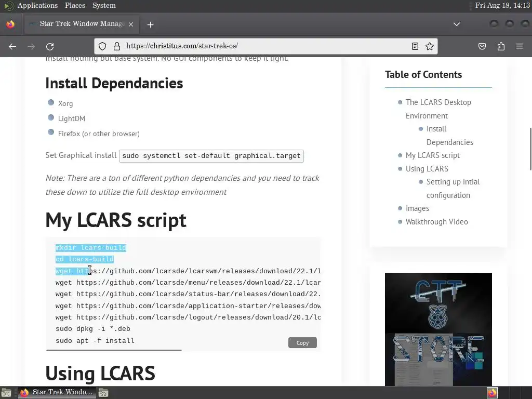Click the wget application-starter line
Viewport: 532px width, 399px height.
(188, 305)
